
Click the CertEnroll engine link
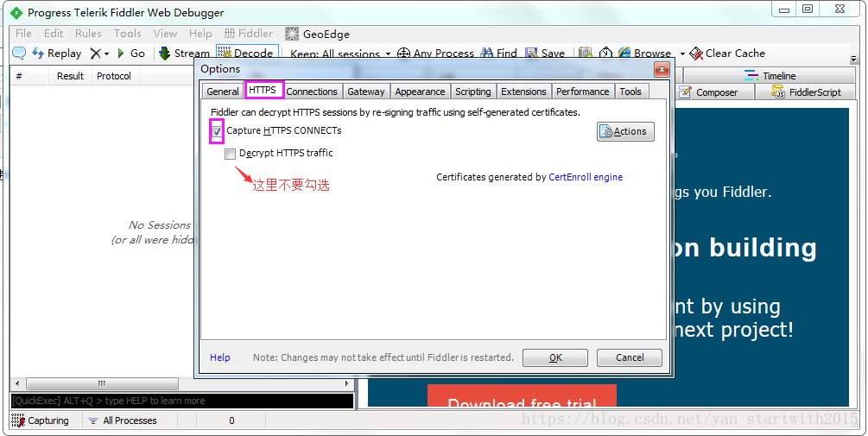point(586,177)
